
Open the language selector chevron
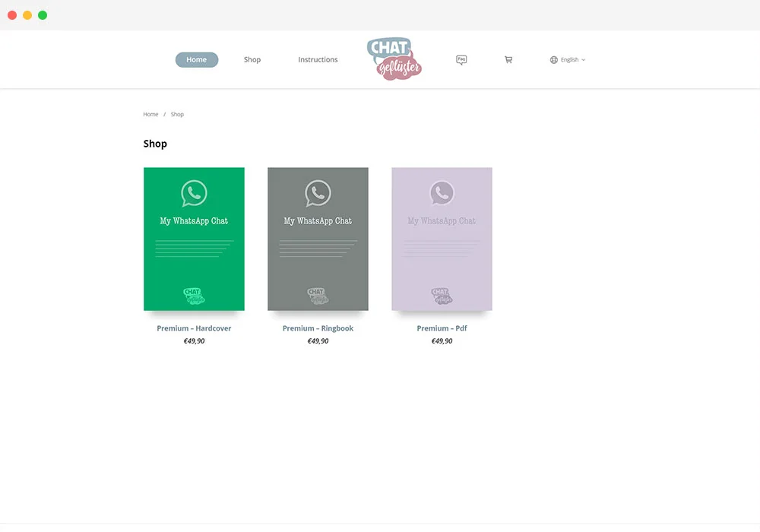coord(582,60)
